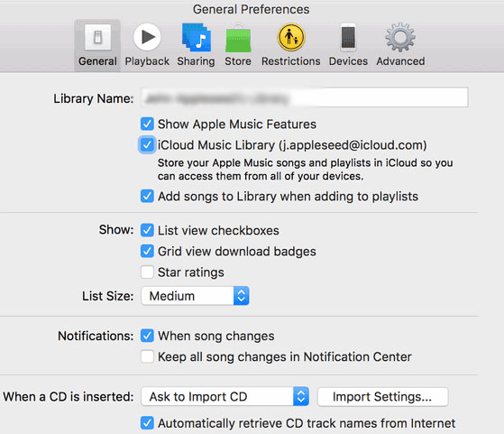Open Store preferences shopping bag icon
Image resolution: width=504 pixels, height=434 pixels.
(x=238, y=38)
